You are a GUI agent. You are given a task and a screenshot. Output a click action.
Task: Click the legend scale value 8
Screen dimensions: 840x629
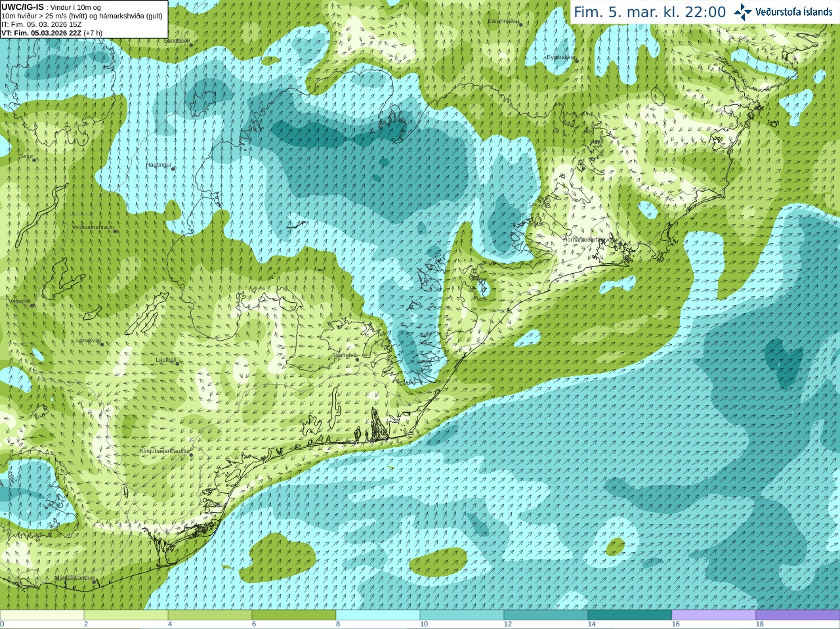338,624
